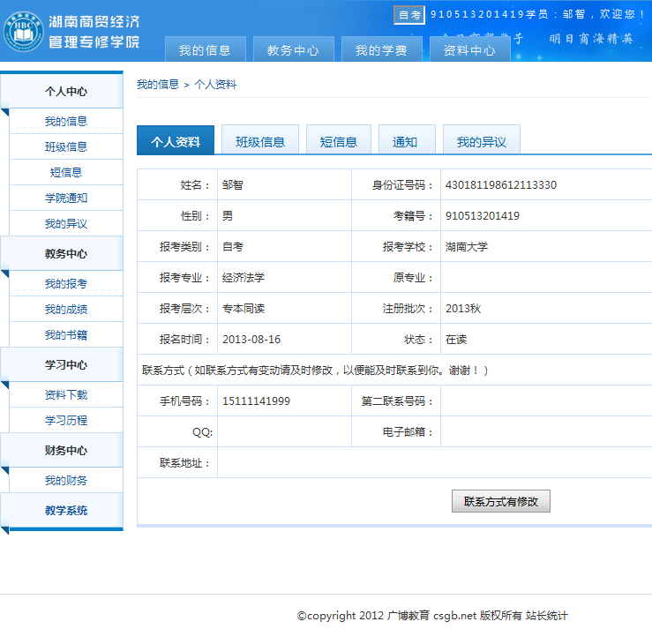652x644 pixels.
Task: Click the 第二联系号码 empty field
Action: (x=546, y=401)
